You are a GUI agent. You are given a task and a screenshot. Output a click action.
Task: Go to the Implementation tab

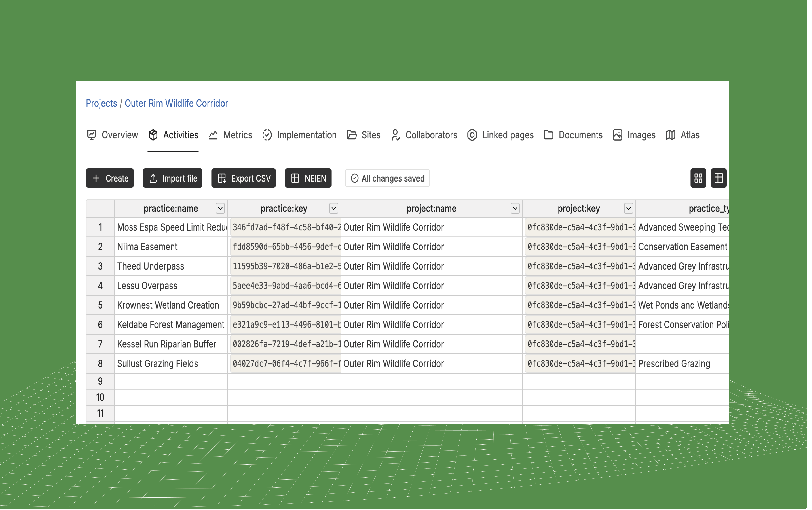tap(299, 135)
